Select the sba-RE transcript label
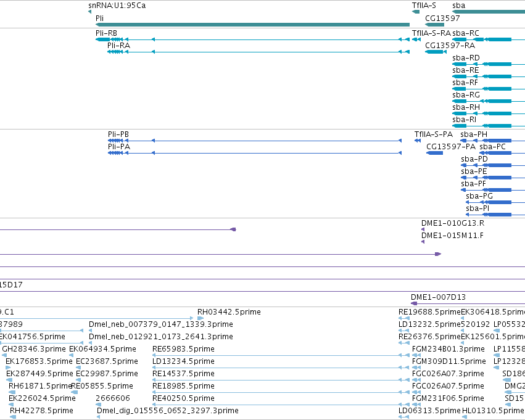The height and width of the screenshot is (420, 525). [x=465, y=70]
